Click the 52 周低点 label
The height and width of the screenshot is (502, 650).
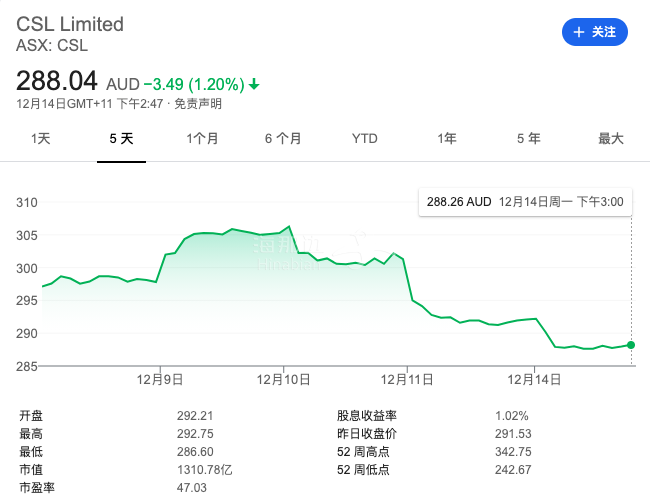click(363, 470)
